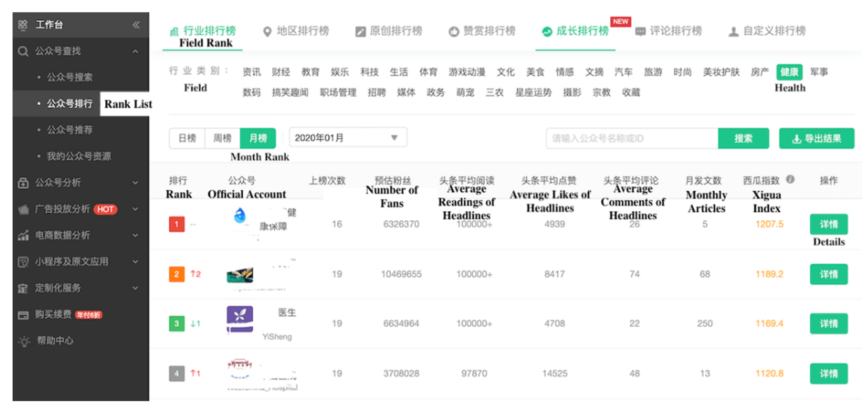Switch to 地区排行榜 tab
Screen dimensions: 868x413
296,31
